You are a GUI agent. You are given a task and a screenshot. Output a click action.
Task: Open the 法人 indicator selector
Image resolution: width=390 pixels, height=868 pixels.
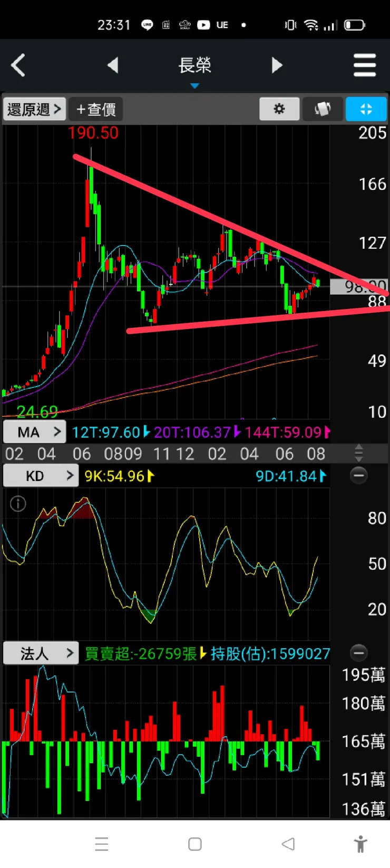tap(41, 653)
